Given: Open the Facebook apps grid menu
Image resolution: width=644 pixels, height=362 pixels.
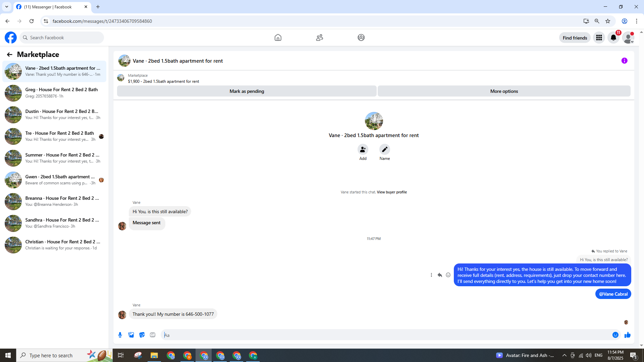Looking at the screenshot, I should tap(599, 38).
